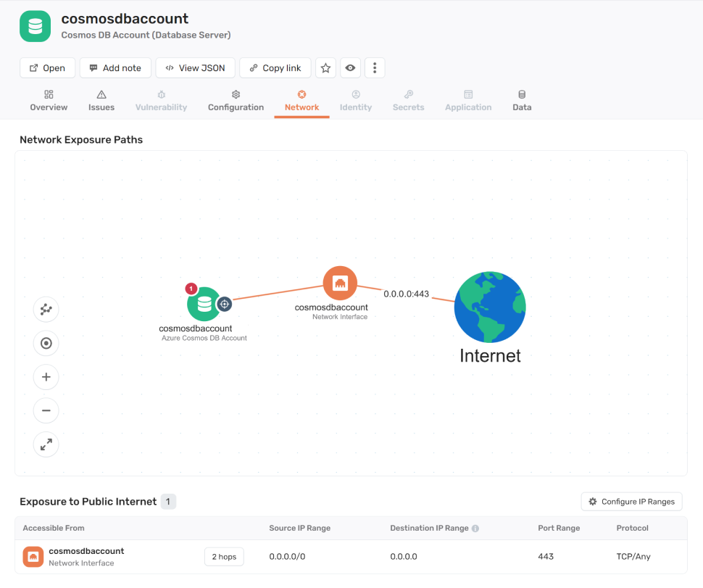Select the orange Network Interface graph node
The height and width of the screenshot is (588, 703).
point(340,283)
